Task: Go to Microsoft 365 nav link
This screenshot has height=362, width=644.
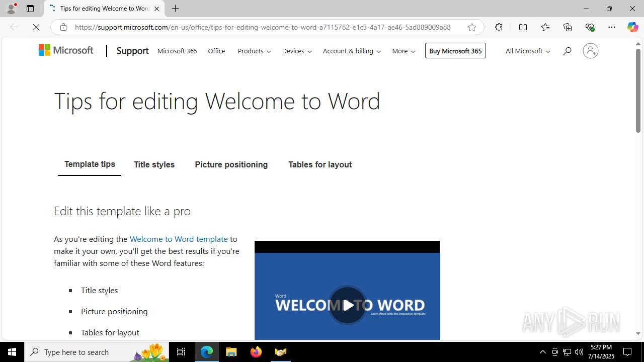Action: pyautogui.click(x=177, y=51)
